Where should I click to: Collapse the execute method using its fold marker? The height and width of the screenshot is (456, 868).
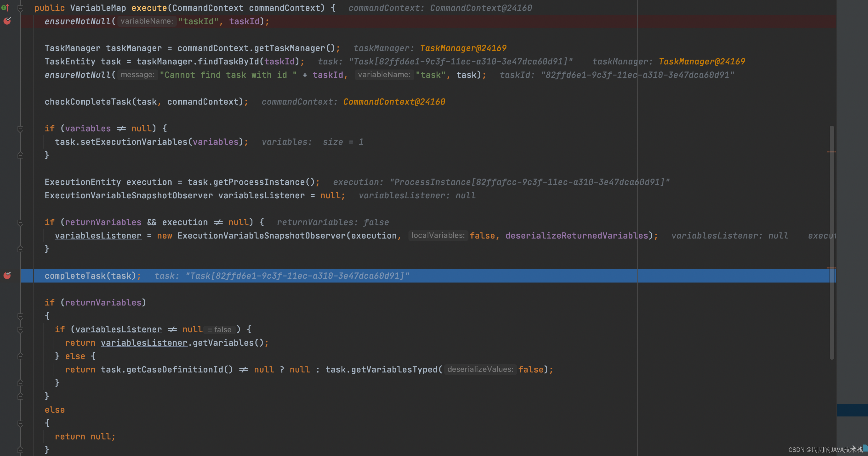point(20,8)
